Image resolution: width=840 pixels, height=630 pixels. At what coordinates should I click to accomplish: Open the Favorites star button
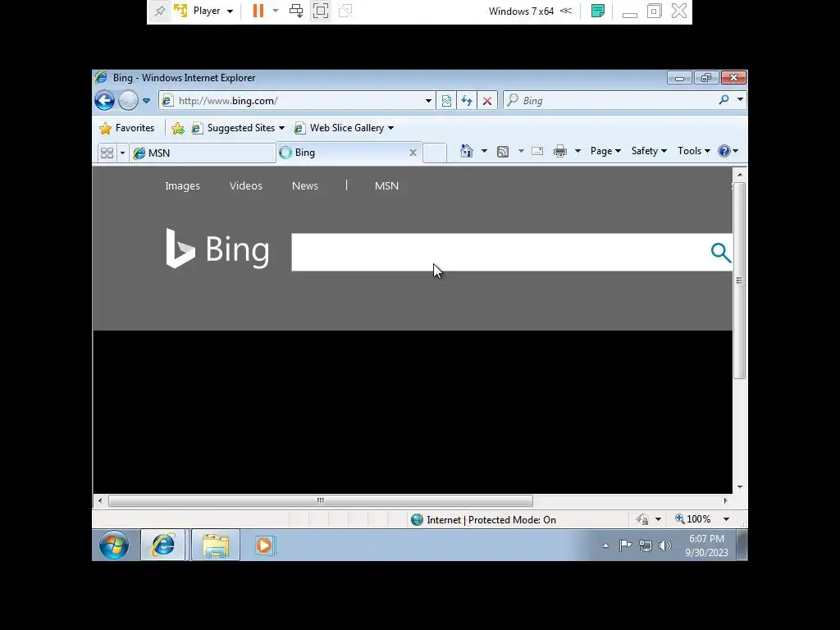coord(127,128)
